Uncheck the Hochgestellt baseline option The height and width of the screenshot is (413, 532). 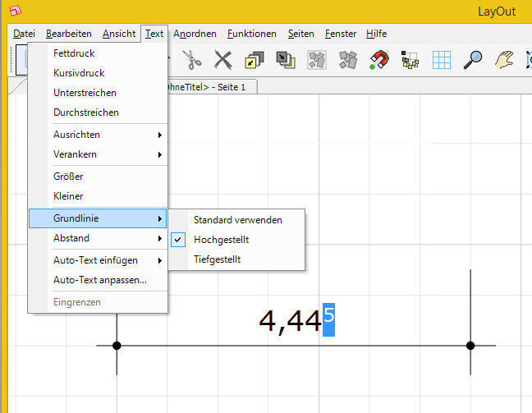click(221, 240)
